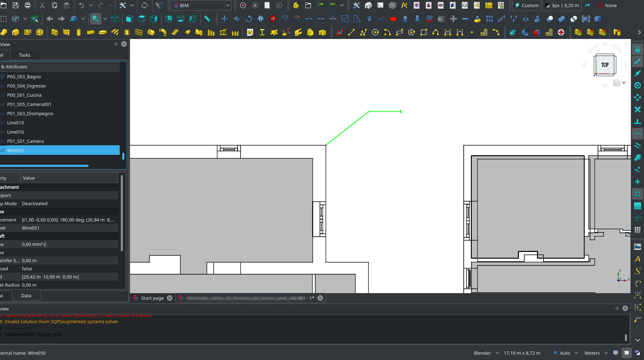Viewport: 644px width, 360px height.
Task: Select the Draft Line tool
Action: click(351, 33)
